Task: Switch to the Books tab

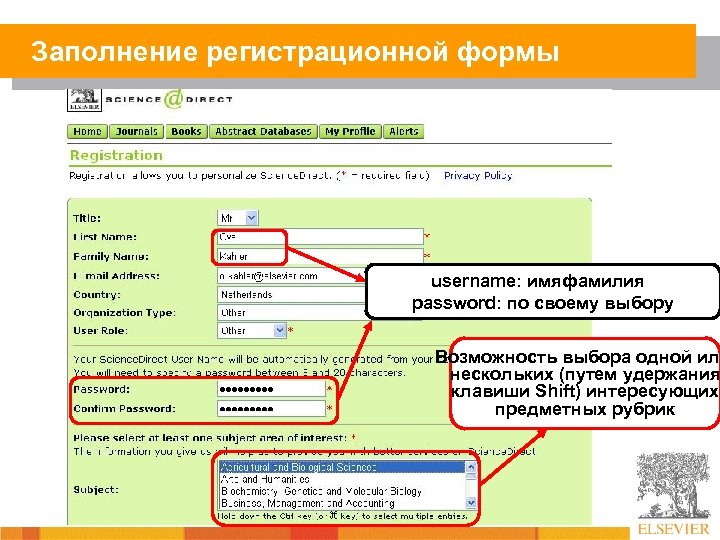Action: click(186, 131)
